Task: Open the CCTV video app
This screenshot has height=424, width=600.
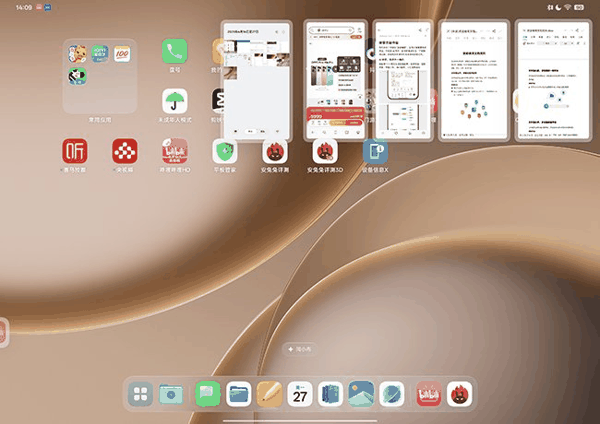Action: [126, 152]
